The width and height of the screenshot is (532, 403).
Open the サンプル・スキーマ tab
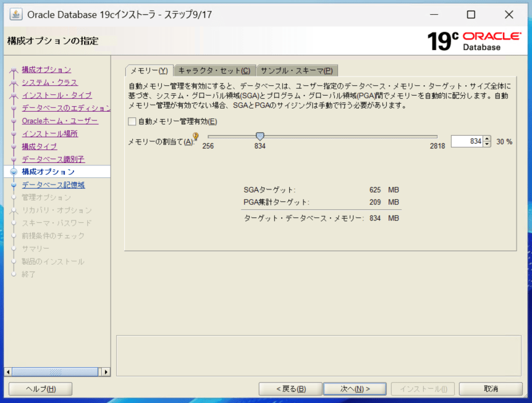[x=296, y=70]
